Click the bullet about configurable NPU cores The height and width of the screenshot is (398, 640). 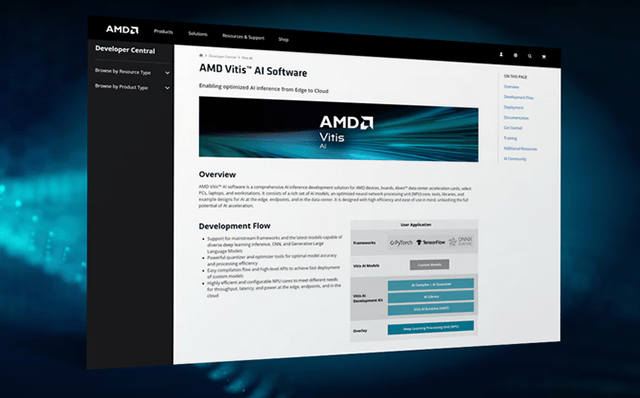[274, 289]
